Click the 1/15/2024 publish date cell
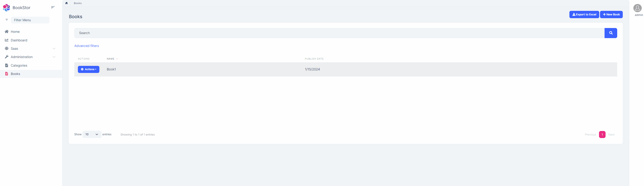The image size is (644, 186). 312,69
